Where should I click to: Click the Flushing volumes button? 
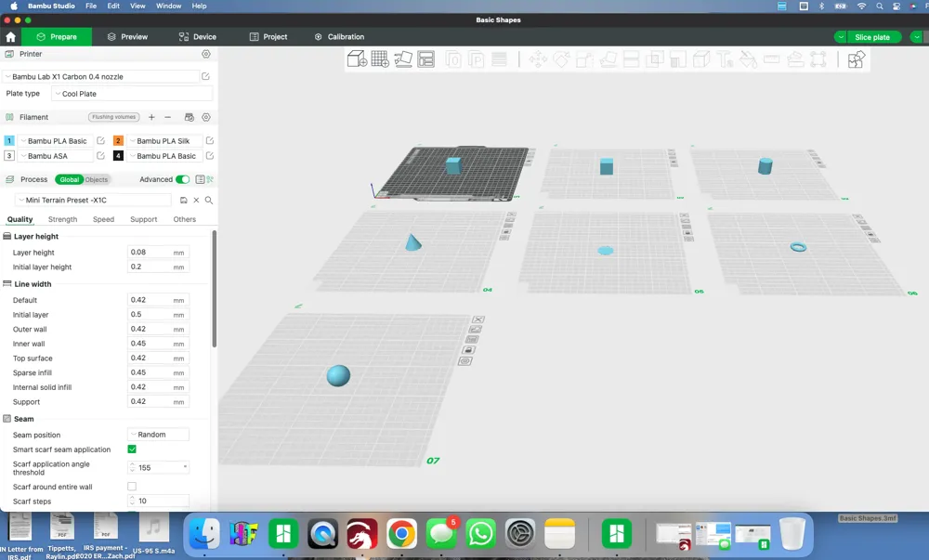(113, 117)
